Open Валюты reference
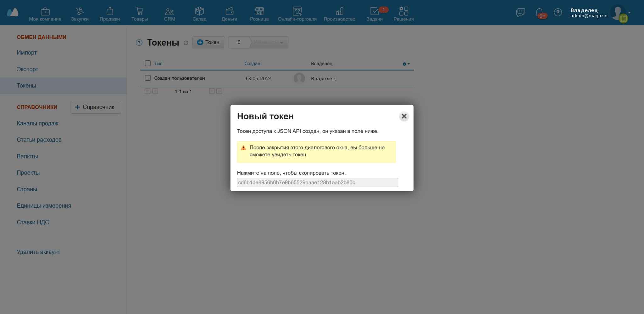The width and height of the screenshot is (644, 314). coord(27,156)
